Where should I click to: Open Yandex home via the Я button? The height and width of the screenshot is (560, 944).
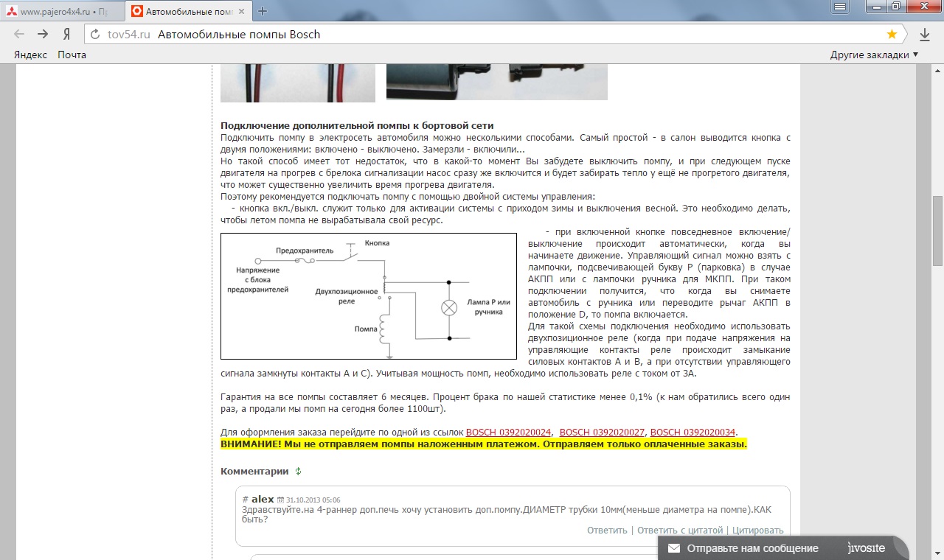coord(66,34)
